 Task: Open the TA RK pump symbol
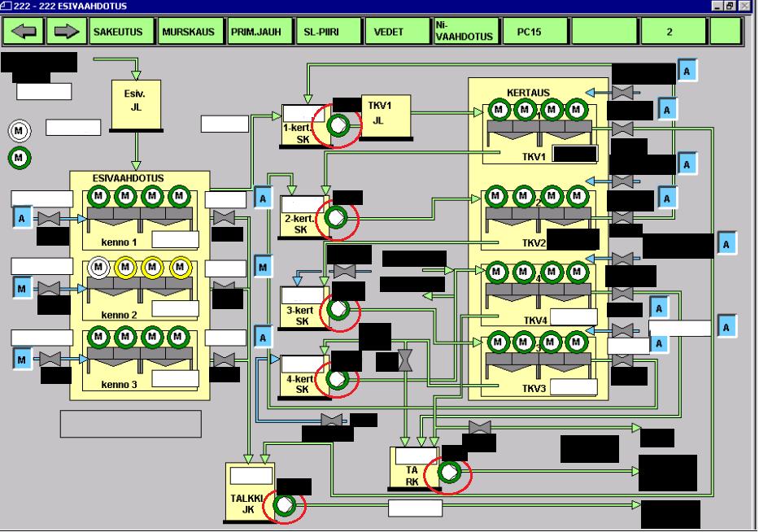coord(449,472)
